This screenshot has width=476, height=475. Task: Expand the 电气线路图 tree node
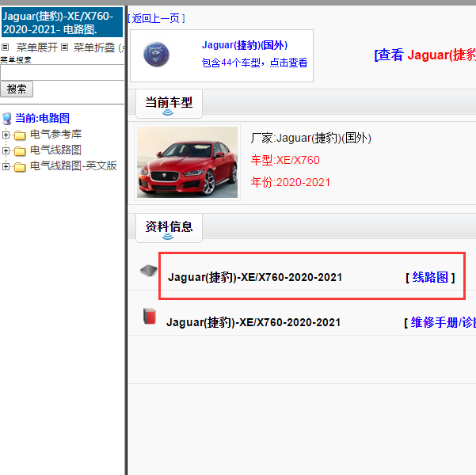coord(6,150)
